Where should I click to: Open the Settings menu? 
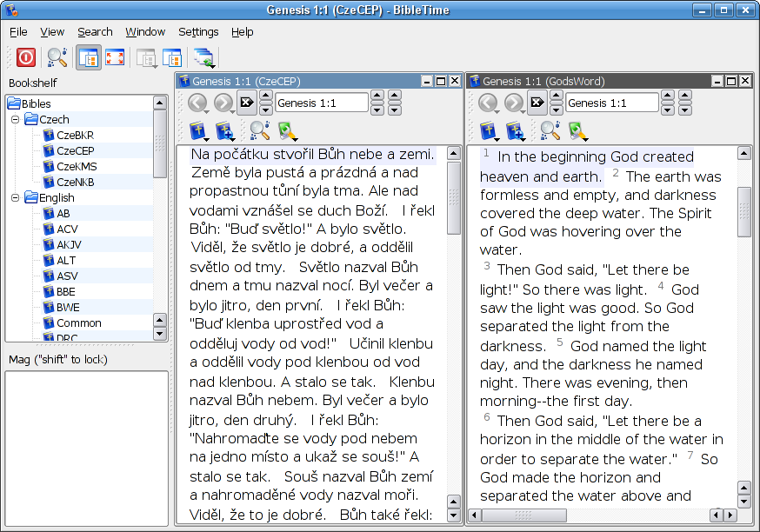click(x=198, y=32)
